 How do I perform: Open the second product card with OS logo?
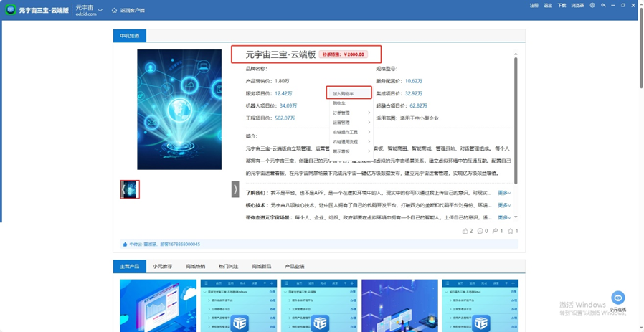pos(239,305)
